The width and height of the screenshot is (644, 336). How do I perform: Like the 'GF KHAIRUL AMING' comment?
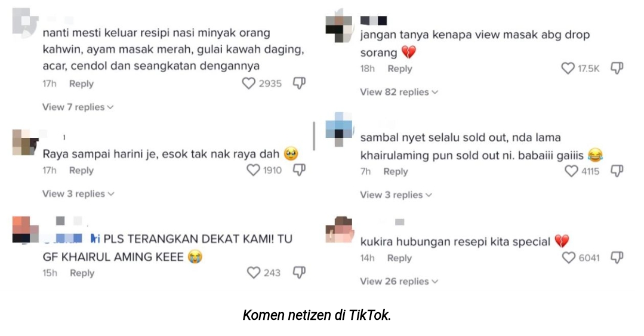(x=254, y=273)
